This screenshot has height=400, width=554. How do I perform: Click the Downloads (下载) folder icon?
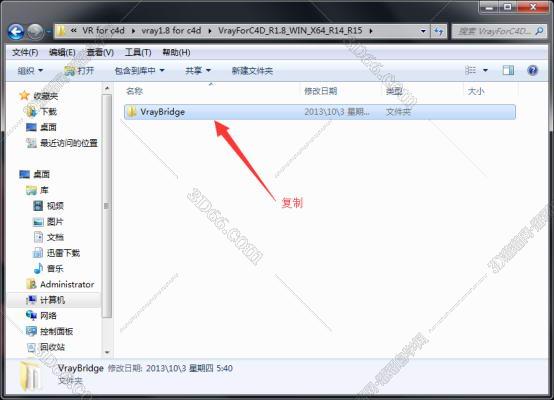pyautogui.click(x=31, y=111)
